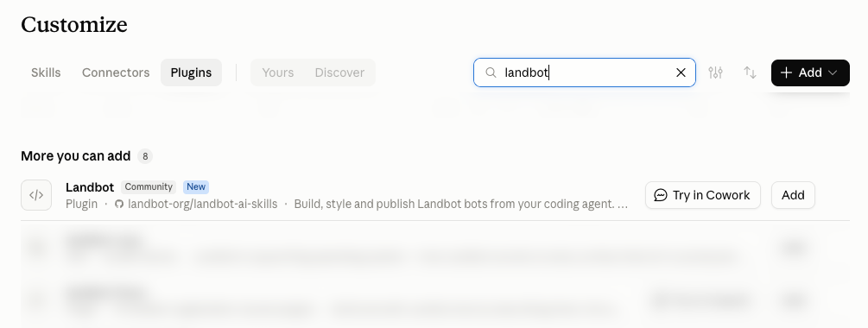Select the Plugins tab
Image resolution: width=868 pixels, height=328 pixels.
(191, 73)
